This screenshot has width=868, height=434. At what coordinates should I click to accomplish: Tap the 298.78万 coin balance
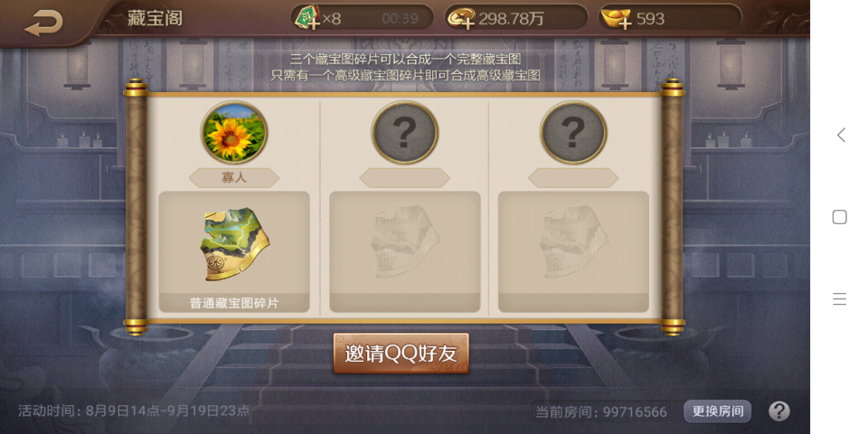511,19
